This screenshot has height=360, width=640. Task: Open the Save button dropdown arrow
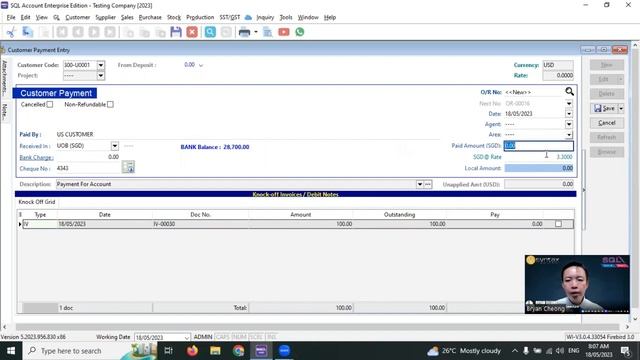click(x=621, y=108)
